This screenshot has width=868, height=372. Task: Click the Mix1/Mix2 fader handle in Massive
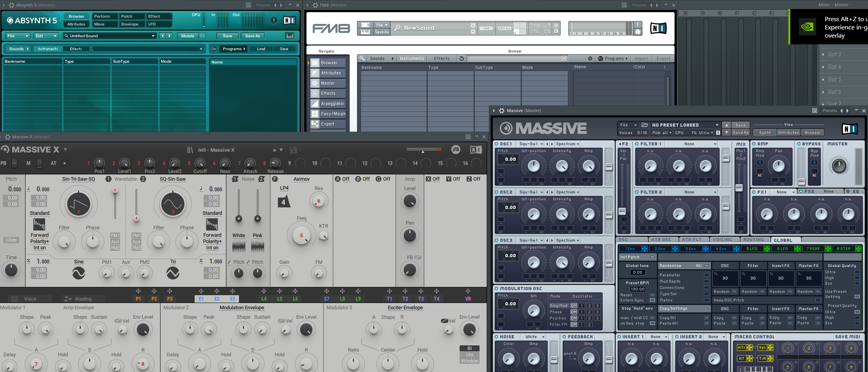pyautogui.click(x=739, y=188)
